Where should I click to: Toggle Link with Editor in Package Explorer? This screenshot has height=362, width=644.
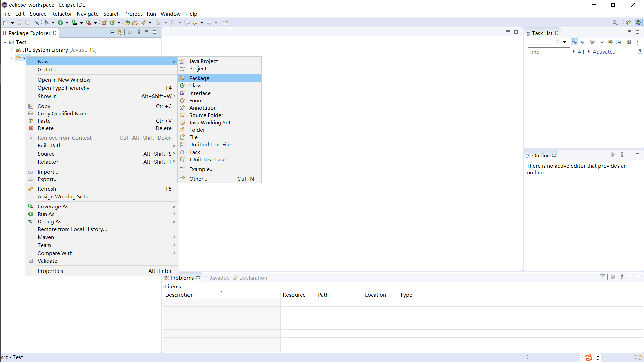point(120,32)
